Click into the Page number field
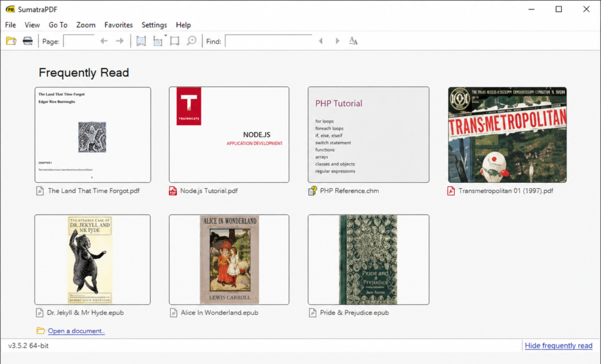This screenshot has height=364, width=601. click(x=79, y=41)
